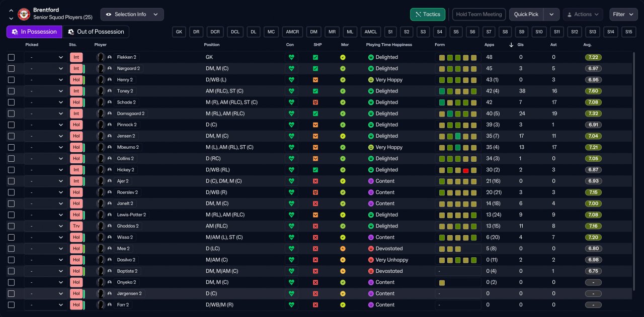Viewport: 644px width, 317px height.
Task: Click the silhouette portrait for Damsgaard
Action: click(101, 114)
